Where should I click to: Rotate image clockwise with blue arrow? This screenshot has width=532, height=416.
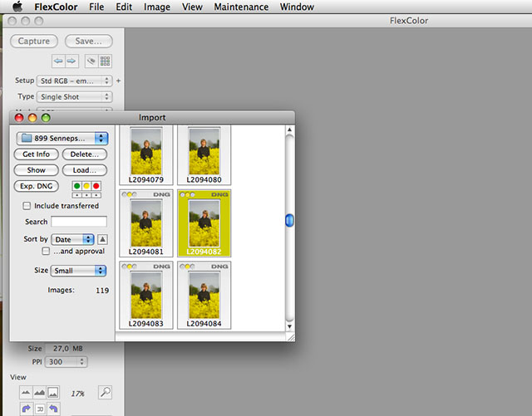26,409
